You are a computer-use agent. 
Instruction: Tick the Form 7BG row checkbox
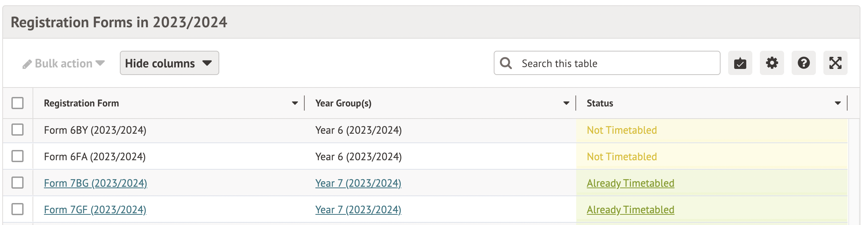point(17,183)
